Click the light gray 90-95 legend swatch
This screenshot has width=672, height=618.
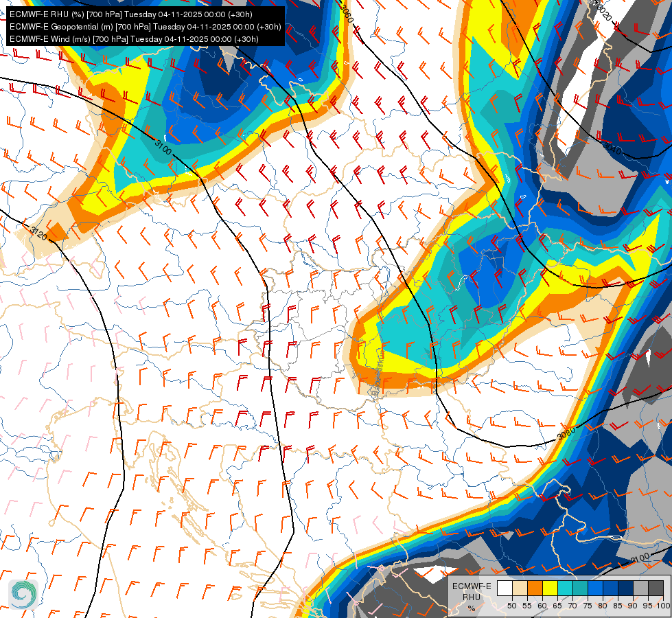(x=640, y=588)
